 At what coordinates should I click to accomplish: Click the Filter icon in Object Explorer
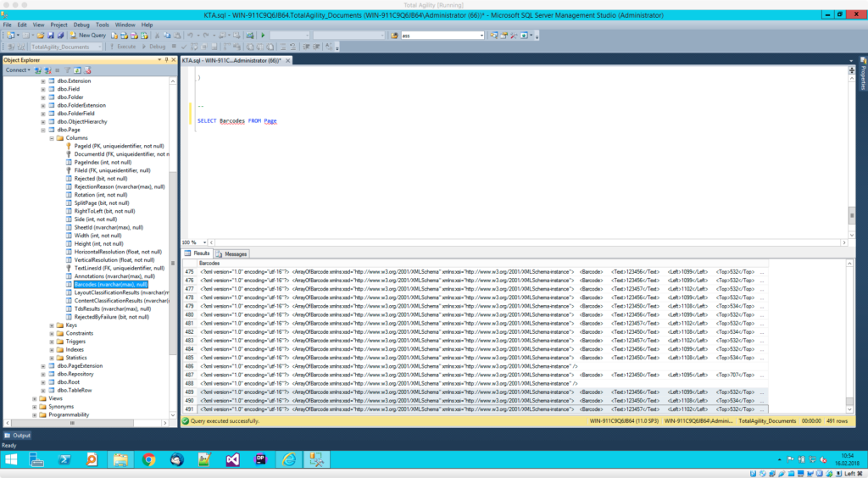pos(67,69)
